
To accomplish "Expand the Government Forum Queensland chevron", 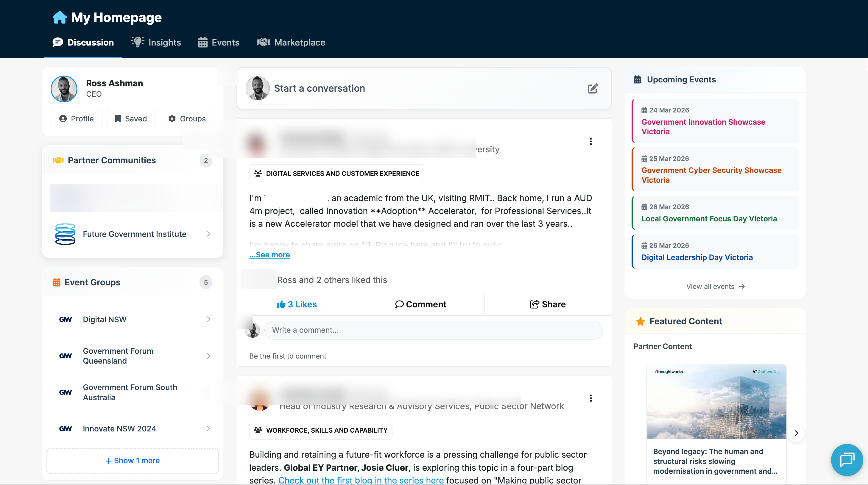I will 208,356.
